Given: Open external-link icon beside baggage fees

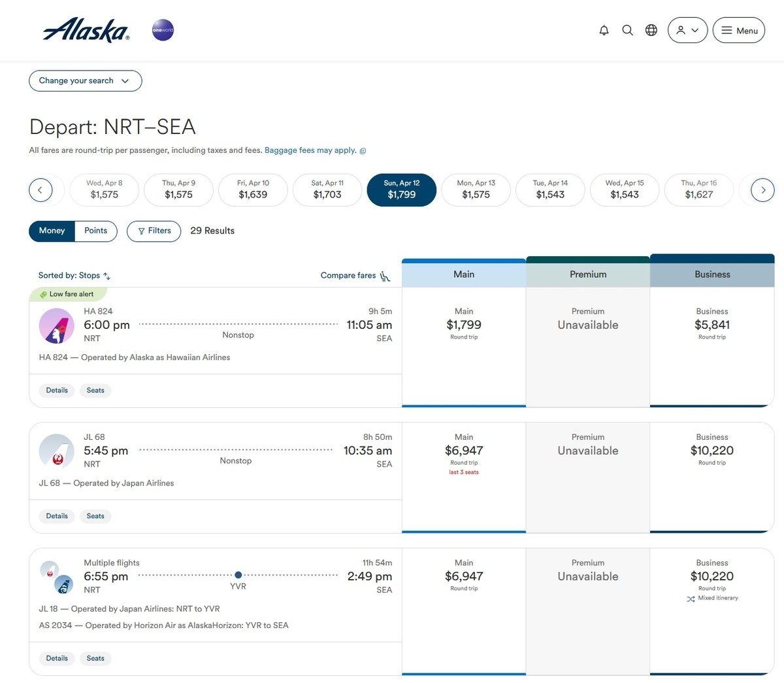Looking at the screenshot, I should [x=363, y=151].
